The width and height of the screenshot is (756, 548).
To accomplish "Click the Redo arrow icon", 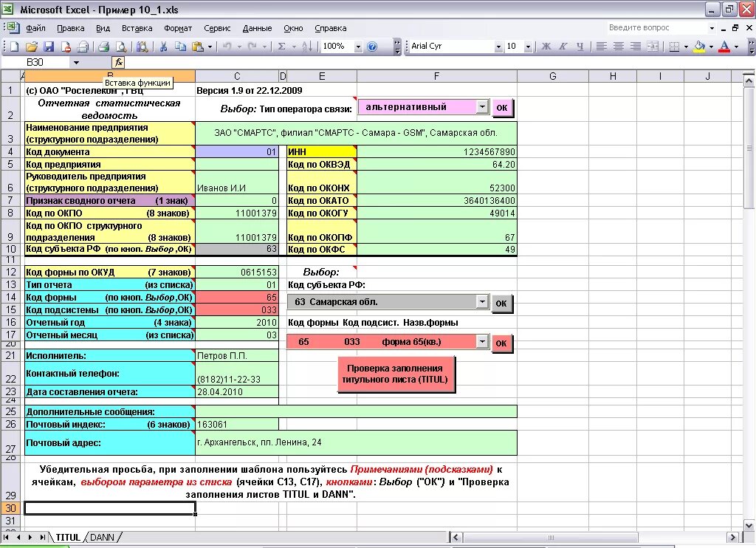I will pyautogui.click(x=252, y=47).
